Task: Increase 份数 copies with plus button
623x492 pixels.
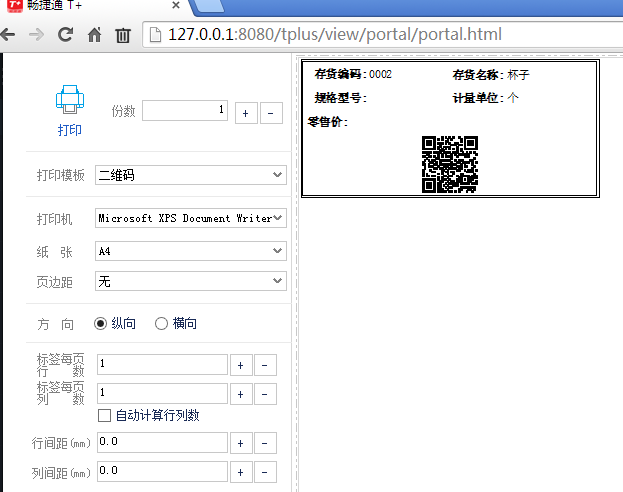Action: point(244,113)
